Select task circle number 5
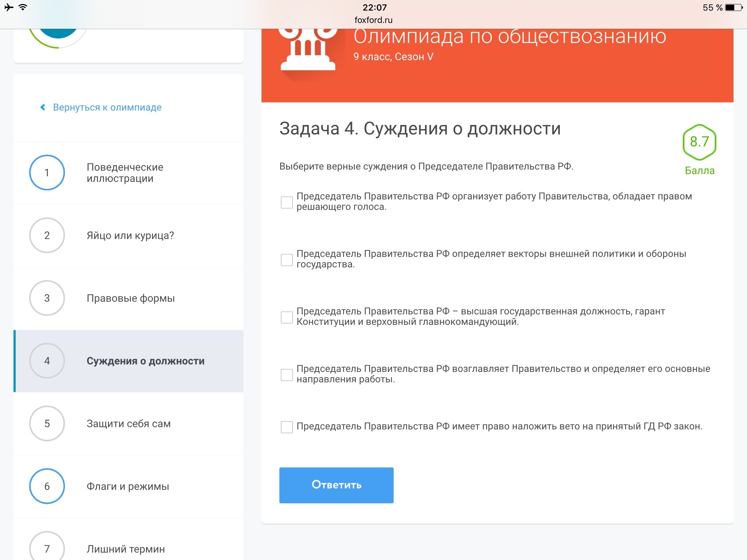747x560 pixels. coord(47,423)
